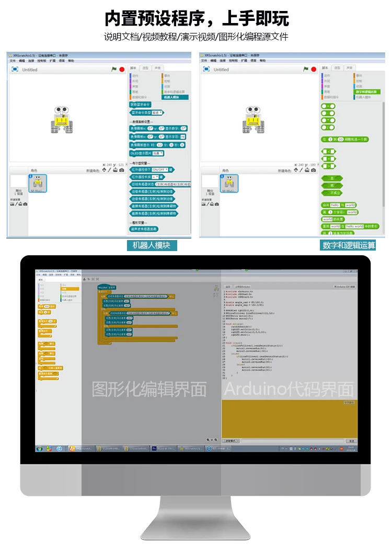The width and height of the screenshot is (392, 556).
Task: Click 发送 button beside serial input on monitor
Action: point(351,441)
